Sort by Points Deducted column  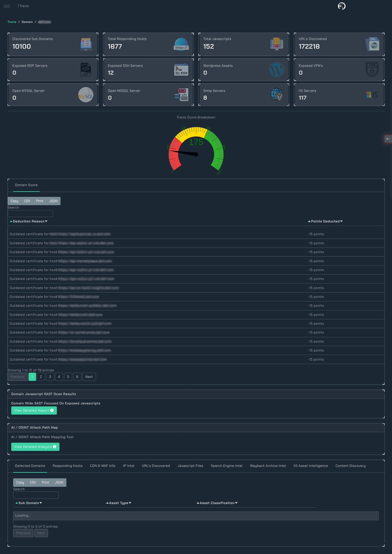(x=325, y=221)
